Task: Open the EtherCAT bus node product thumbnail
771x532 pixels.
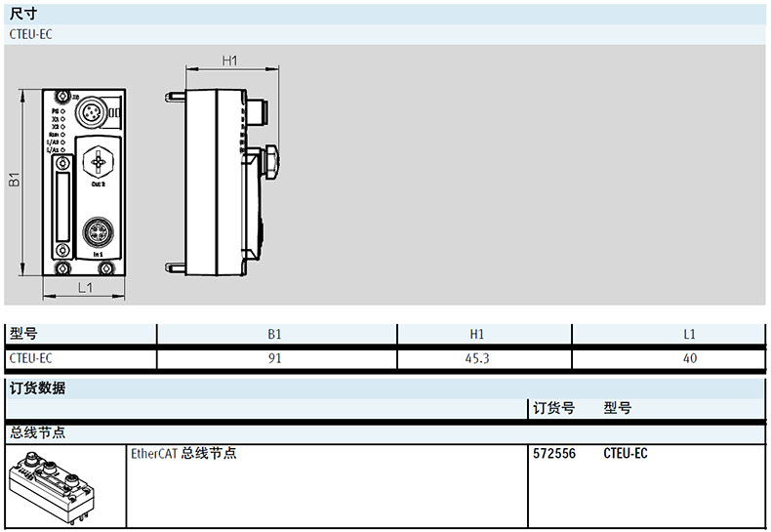Action: (x=63, y=487)
